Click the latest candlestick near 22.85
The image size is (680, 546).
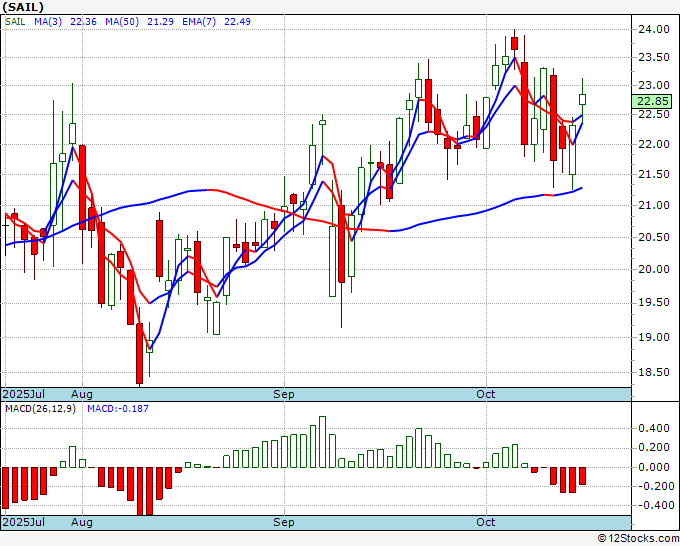[582, 99]
